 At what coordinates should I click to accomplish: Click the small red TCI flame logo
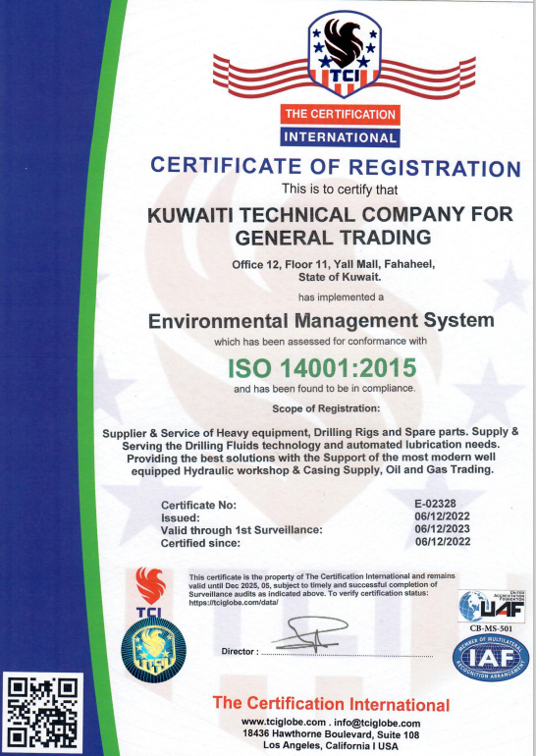[150, 592]
